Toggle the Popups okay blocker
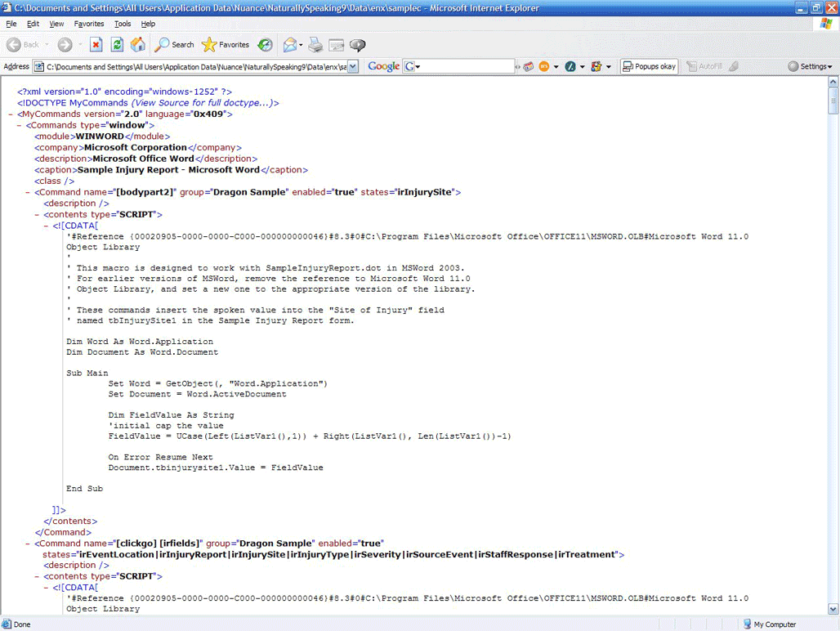 [650, 65]
